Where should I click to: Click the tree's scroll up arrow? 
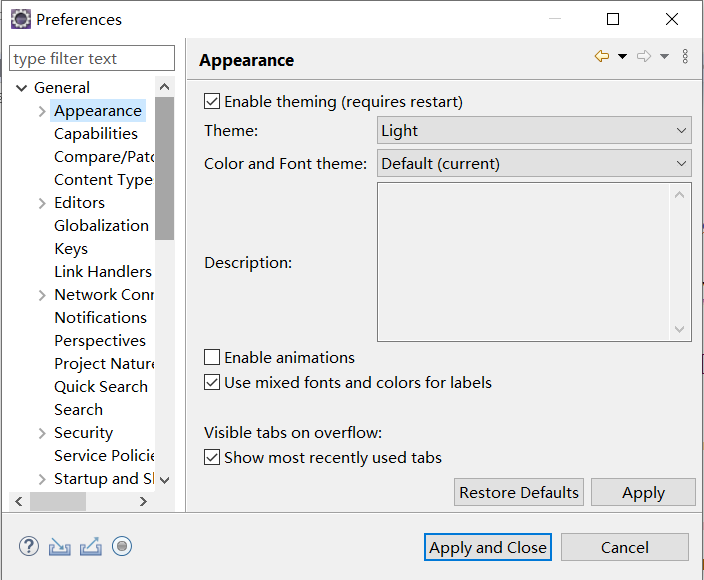click(x=164, y=87)
